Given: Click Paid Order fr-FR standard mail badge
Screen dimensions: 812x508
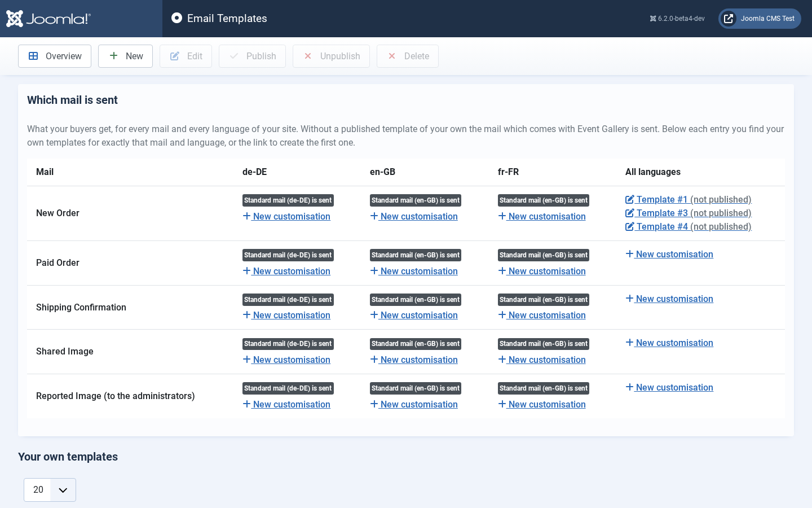Looking at the screenshot, I should pyautogui.click(x=544, y=255).
